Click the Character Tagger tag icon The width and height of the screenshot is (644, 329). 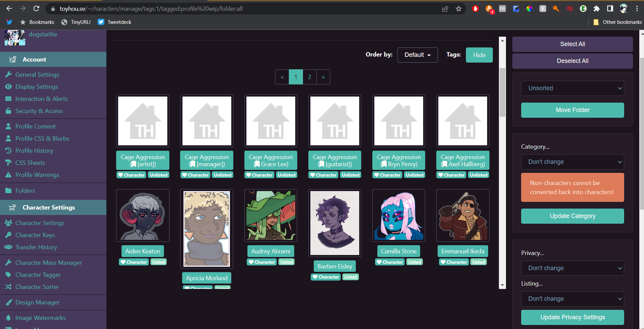tap(9, 275)
